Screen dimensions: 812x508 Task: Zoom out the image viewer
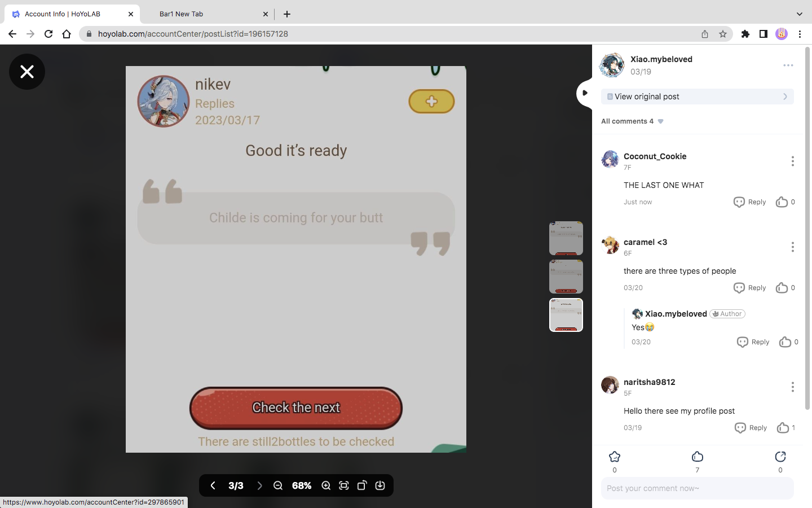[278, 485]
